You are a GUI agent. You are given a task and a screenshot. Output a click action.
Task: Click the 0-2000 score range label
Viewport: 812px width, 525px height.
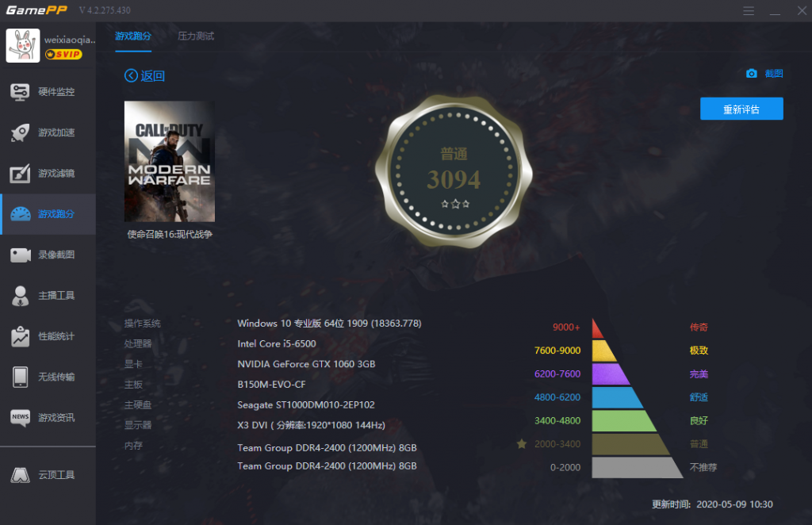(565, 467)
